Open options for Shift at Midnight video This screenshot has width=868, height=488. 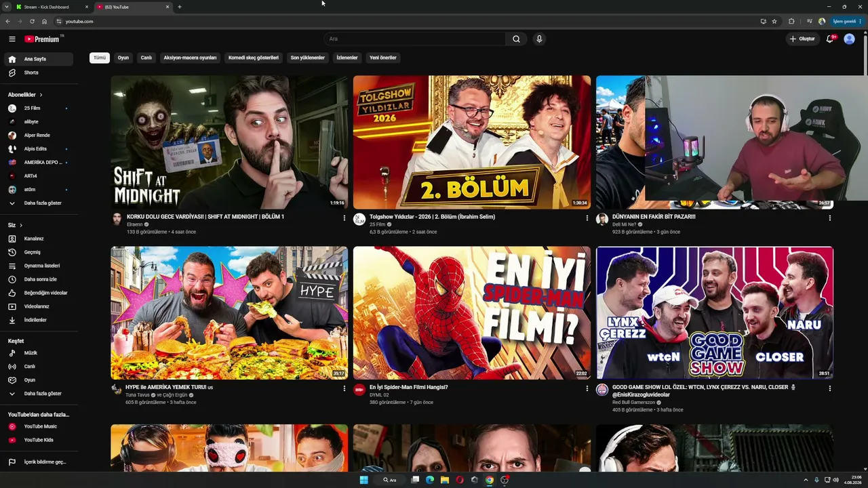click(x=344, y=218)
